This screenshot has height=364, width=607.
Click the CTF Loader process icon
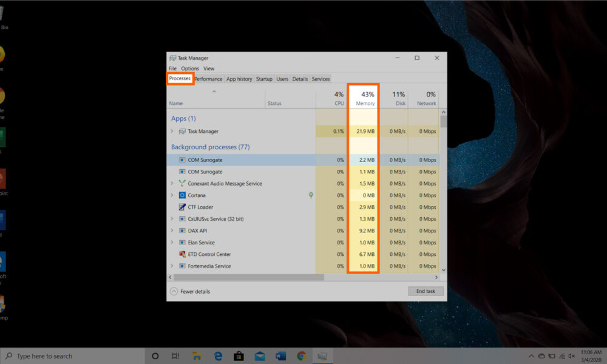(182, 207)
